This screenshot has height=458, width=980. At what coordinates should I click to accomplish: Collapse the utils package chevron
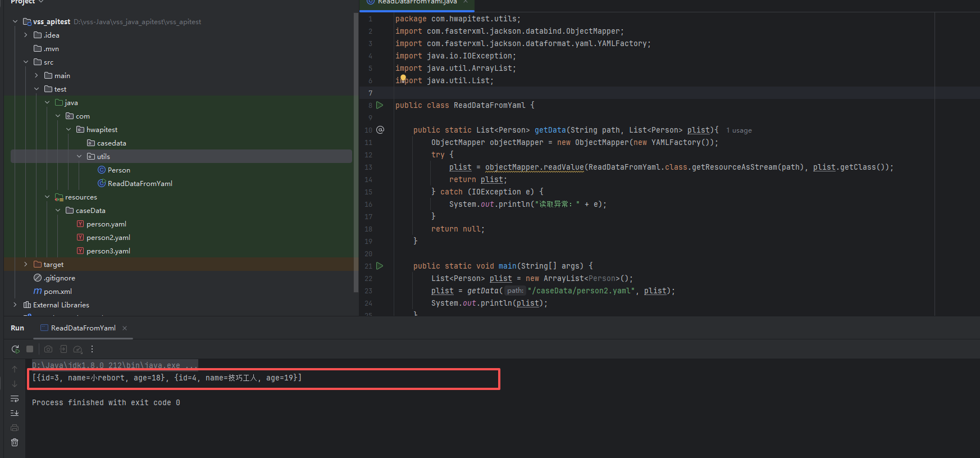[x=79, y=157]
